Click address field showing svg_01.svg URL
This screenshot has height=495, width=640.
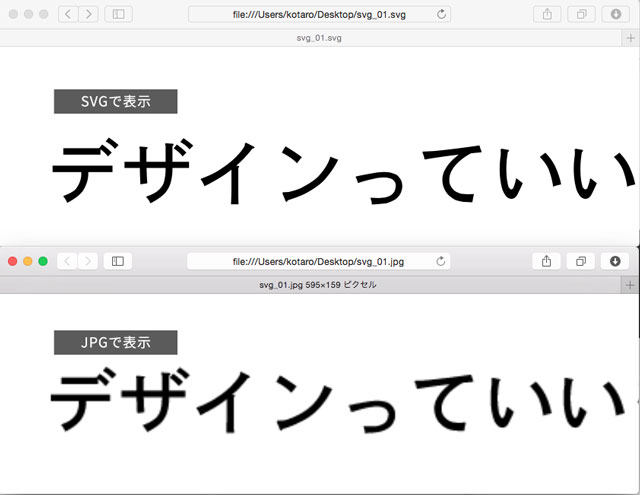tap(319, 14)
